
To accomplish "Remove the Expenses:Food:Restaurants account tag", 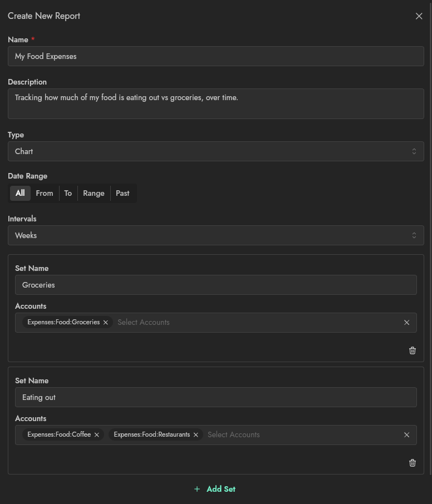I will pyautogui.click(x=196, y=435).
